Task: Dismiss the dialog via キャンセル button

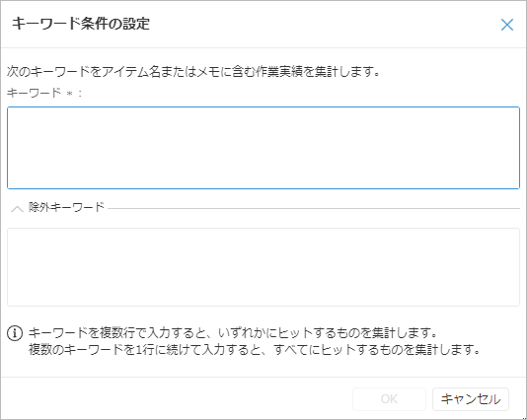Action: pyautogui.click(x=471, y=399)
